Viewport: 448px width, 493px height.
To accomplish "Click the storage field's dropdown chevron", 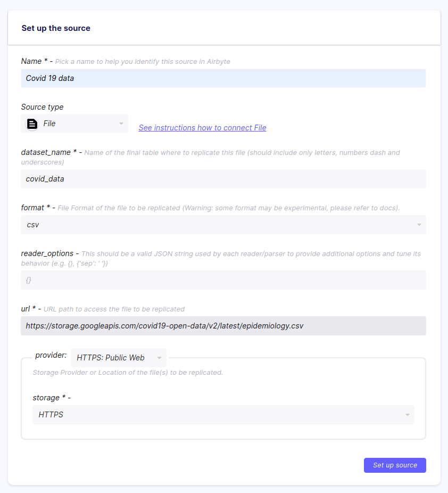I will click(x=408, y=414).
